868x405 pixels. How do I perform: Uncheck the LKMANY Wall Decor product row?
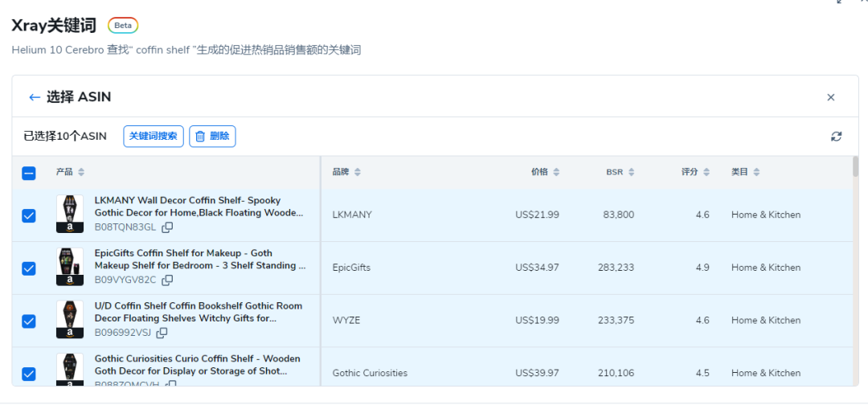tap(29, 215)
